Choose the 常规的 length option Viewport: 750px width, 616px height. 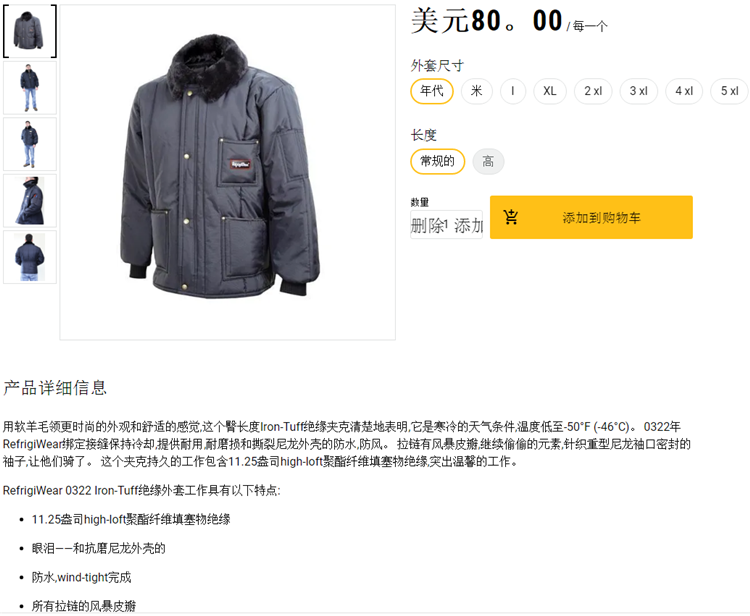pos(438,161)
